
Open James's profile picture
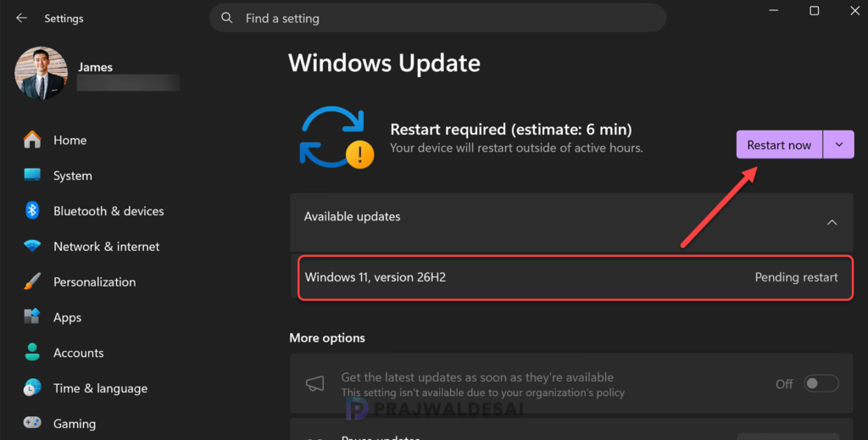(x=41, y=73)
